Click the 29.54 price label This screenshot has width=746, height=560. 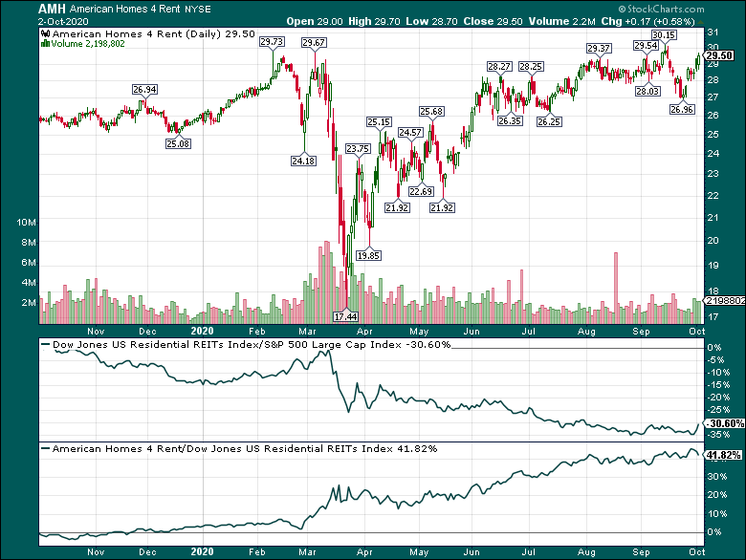pos(647,46)
